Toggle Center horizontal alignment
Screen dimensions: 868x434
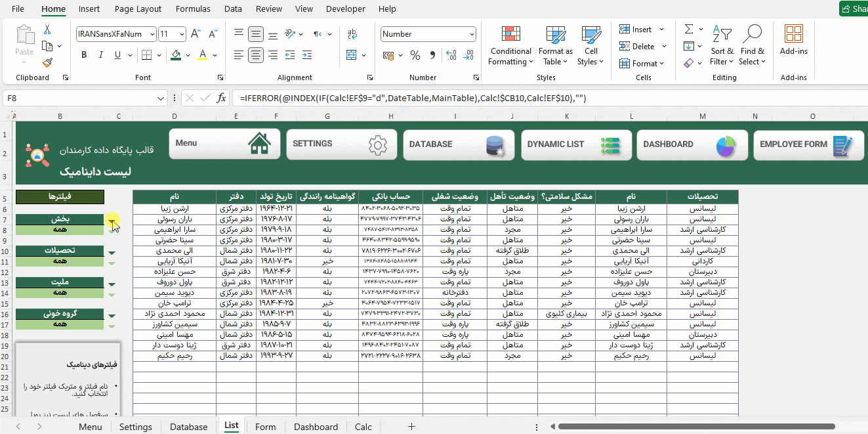[x=255, y=54]
